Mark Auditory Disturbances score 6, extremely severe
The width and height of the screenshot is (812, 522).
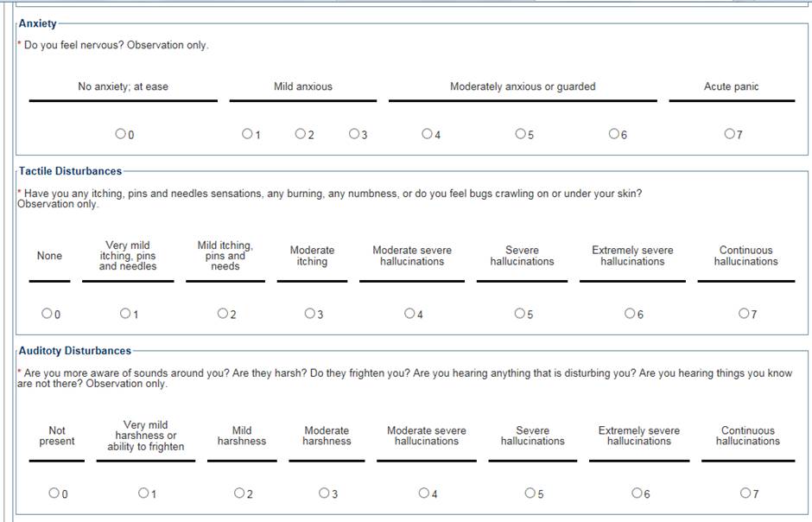(637, 493)
